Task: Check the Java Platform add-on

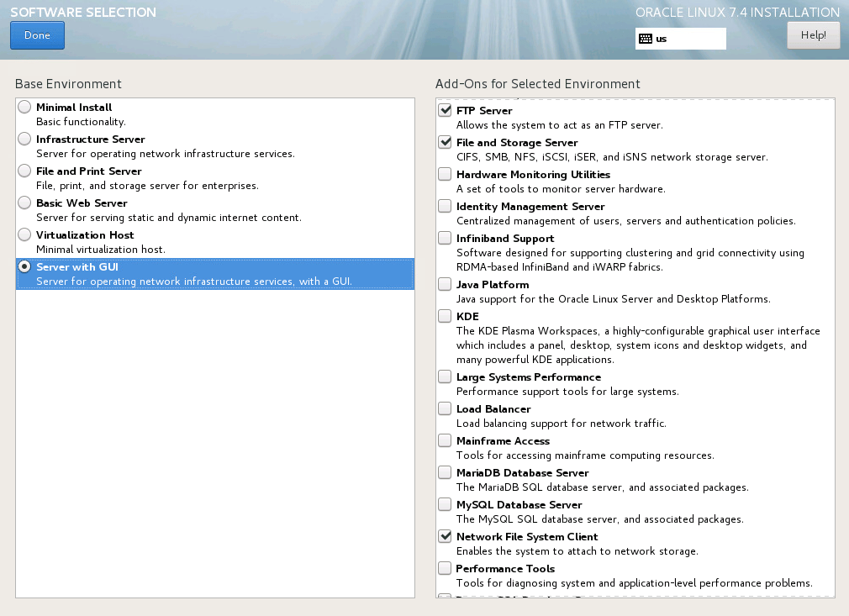Action: pos(444,283)
